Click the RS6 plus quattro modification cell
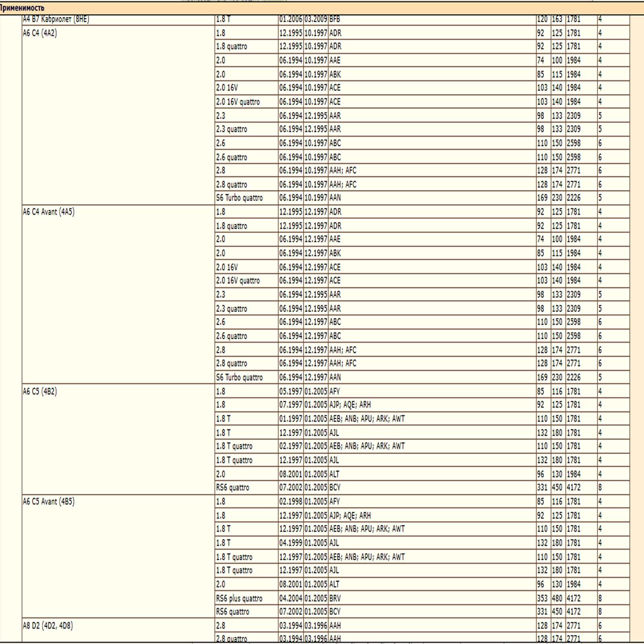The width and height of the screenshot is (644, 644). tap(239, 599)
